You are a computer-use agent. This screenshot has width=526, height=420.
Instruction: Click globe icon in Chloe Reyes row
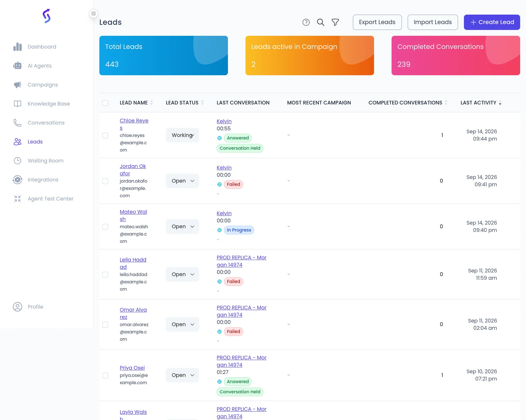tap(220, 138)
